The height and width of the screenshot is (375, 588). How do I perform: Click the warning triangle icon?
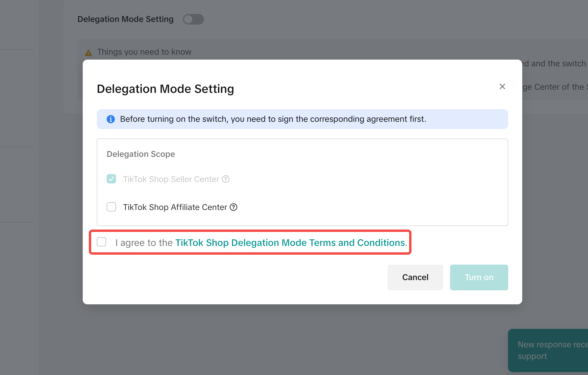88,53
